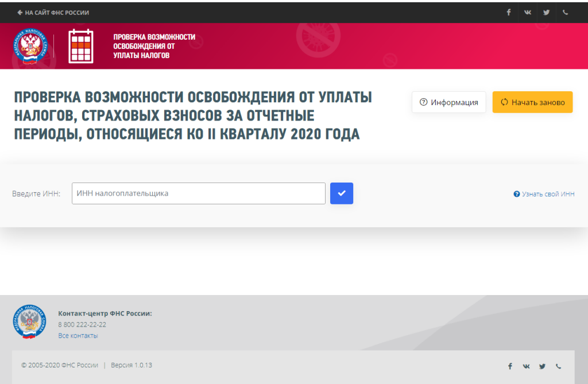Open the Все контакты link
Screen dimensions: 588x384
[x=78, y=335]
